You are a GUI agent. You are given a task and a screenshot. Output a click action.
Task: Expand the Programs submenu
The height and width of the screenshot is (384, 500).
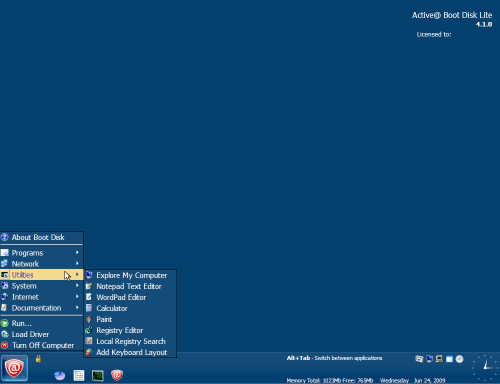pos(42,253)
